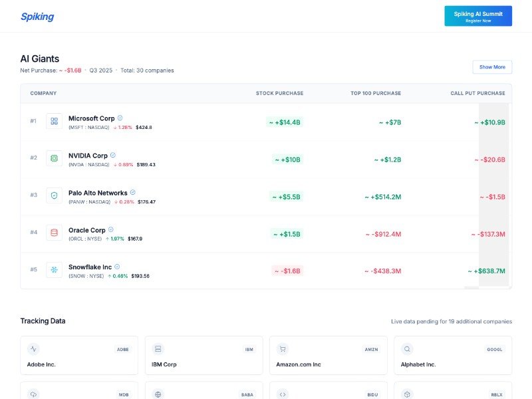Open the NVIDIA Corp company name link
Image resolution: width=532 pixels, height=399 pixels.
(x=88, y=156)
